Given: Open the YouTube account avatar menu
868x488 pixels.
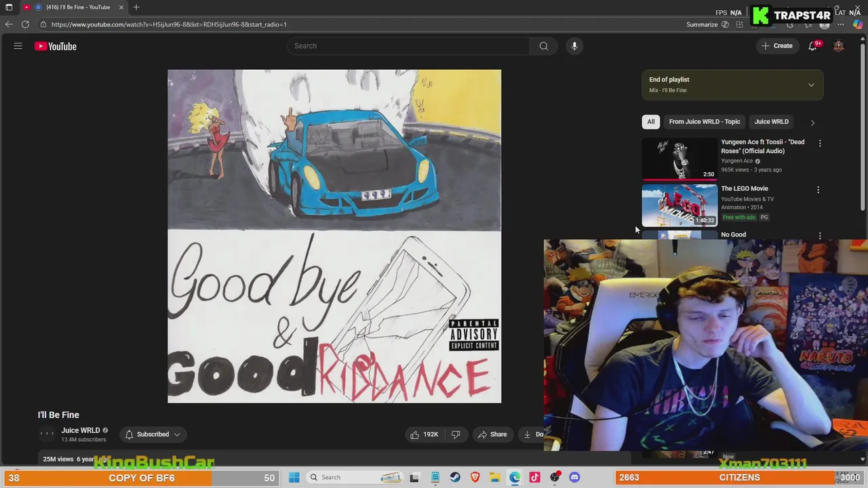Looking at the screenshot, I should pyautogui.click(x=839, y=46).
